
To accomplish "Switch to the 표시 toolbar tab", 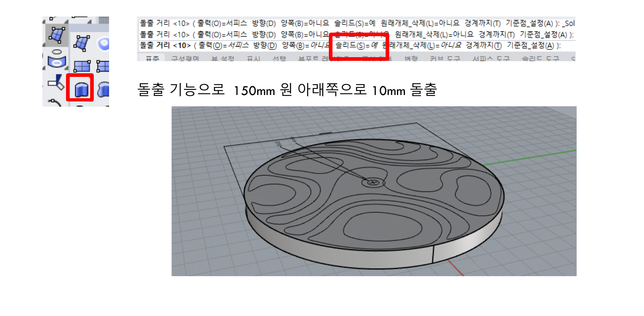I will [254, 59].
